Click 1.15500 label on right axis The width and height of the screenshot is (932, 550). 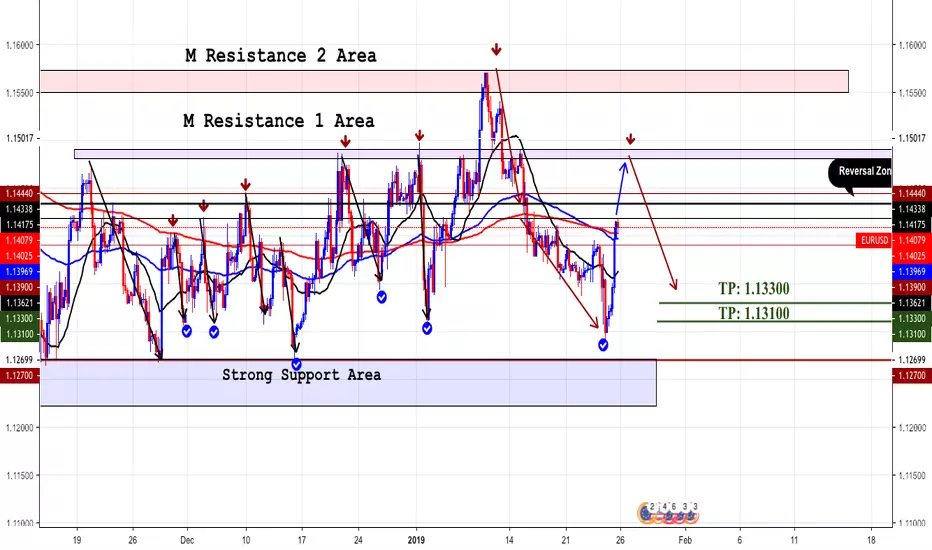(912, 92)
